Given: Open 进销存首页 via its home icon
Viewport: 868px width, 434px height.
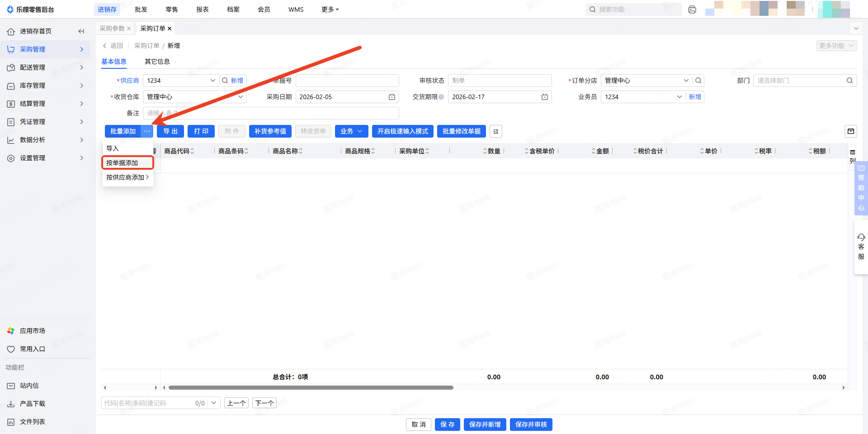Looking at the screenshot, I should point(11,31).
